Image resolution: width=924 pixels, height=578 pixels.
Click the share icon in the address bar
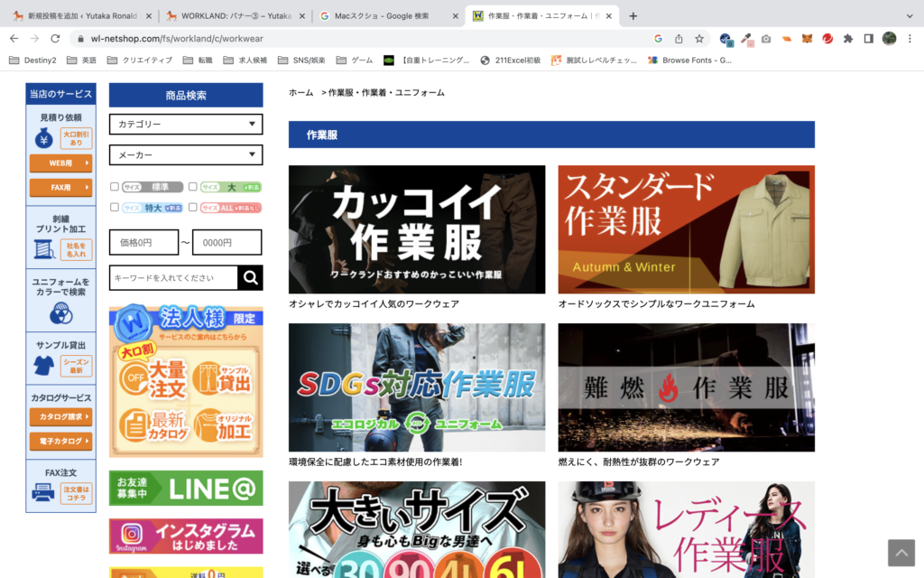pyautogui.click(x=679, y=38)
